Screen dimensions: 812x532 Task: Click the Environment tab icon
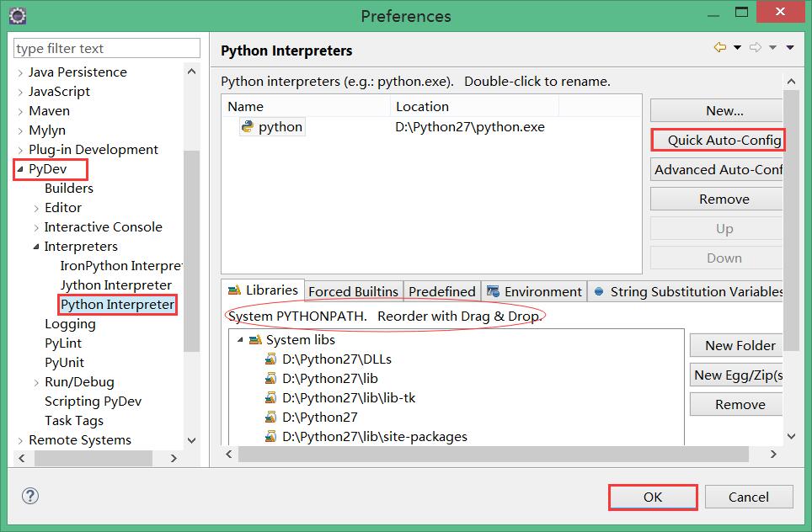(x=493, y=291)
